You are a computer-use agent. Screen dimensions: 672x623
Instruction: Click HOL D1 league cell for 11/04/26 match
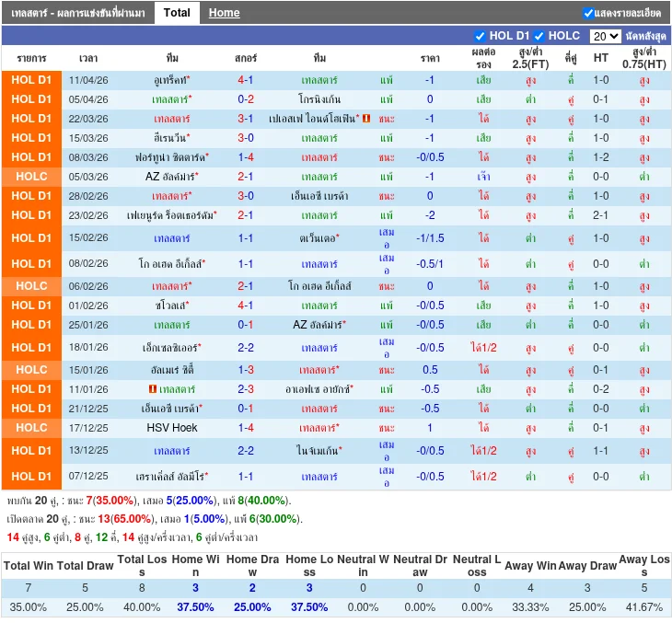31,80
